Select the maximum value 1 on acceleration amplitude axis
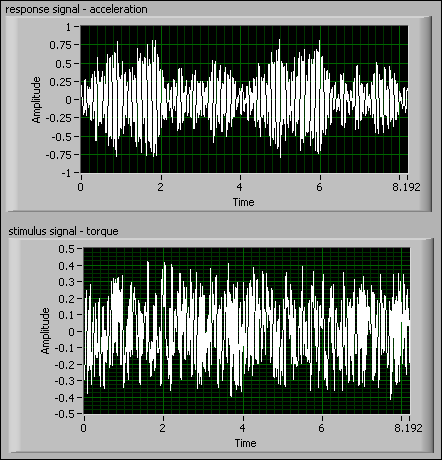 (69, 27)
